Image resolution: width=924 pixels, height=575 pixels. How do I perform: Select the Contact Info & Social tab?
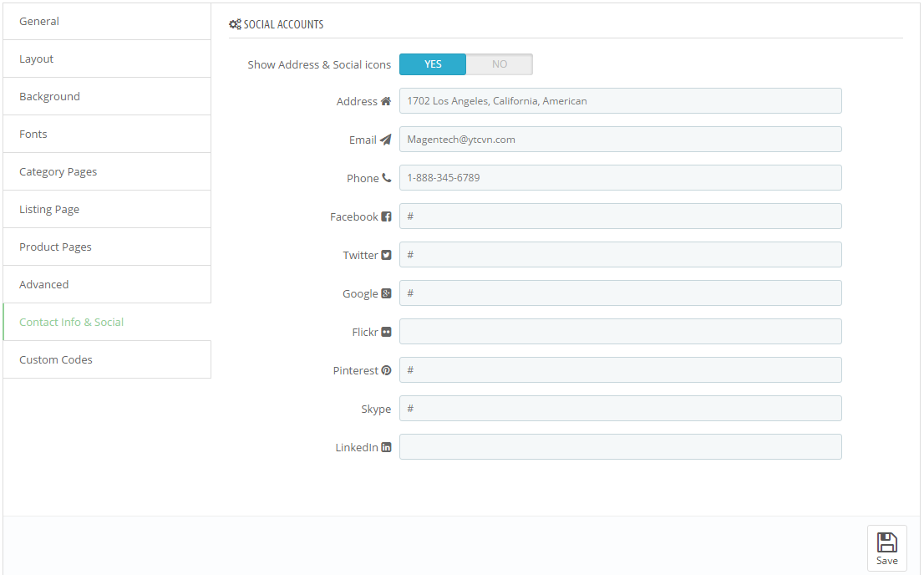[107, 322]
